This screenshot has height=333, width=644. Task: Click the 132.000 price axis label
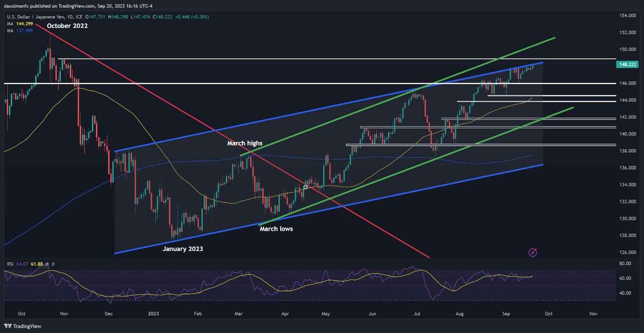(627, 202)
